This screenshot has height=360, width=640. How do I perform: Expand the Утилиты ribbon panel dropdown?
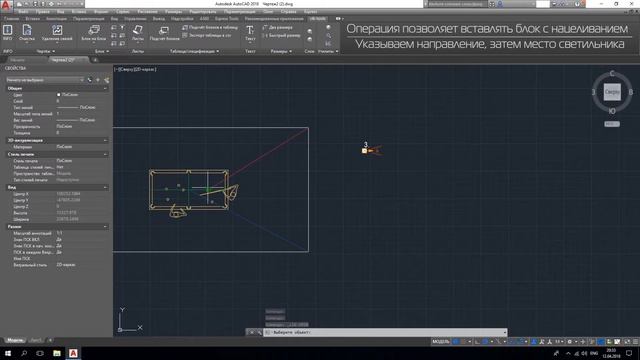coord(328,51)
